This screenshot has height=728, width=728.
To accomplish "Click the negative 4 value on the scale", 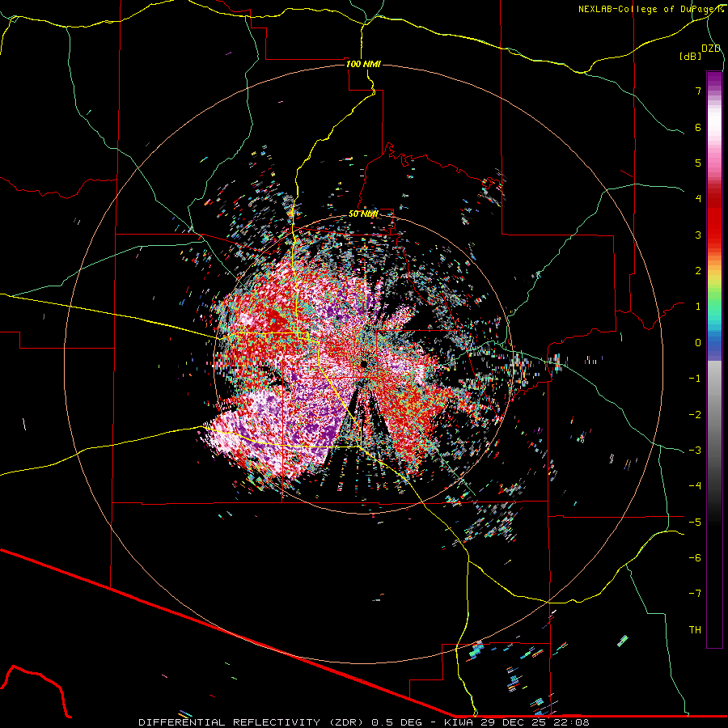I will [695, 486].
